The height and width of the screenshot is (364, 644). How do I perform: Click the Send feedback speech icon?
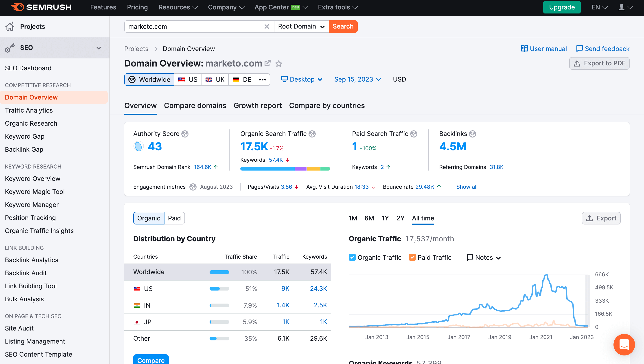coord(579,49)
